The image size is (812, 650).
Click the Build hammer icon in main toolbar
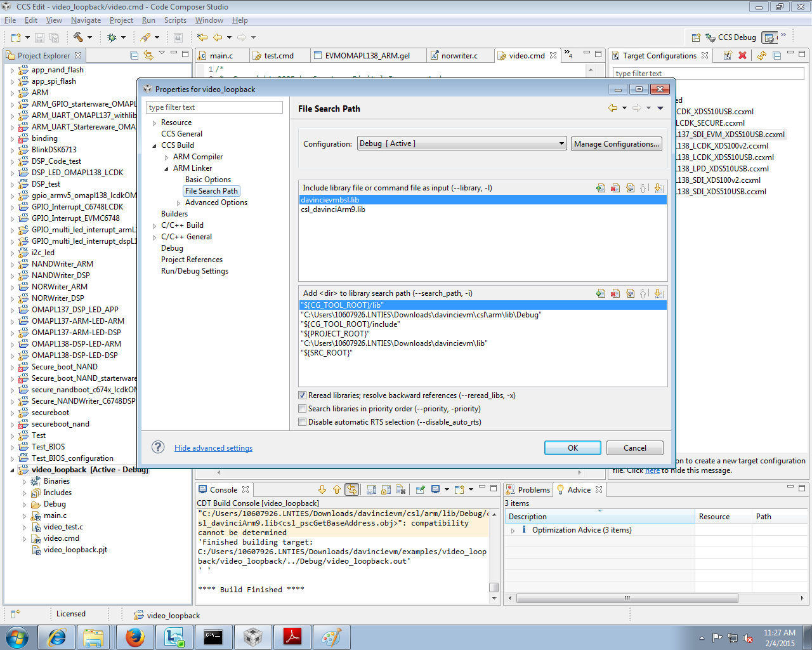[78, 37]
